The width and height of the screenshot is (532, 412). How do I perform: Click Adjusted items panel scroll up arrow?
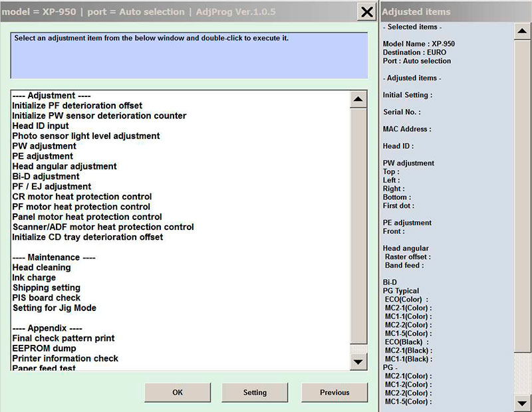coord(522,31)
